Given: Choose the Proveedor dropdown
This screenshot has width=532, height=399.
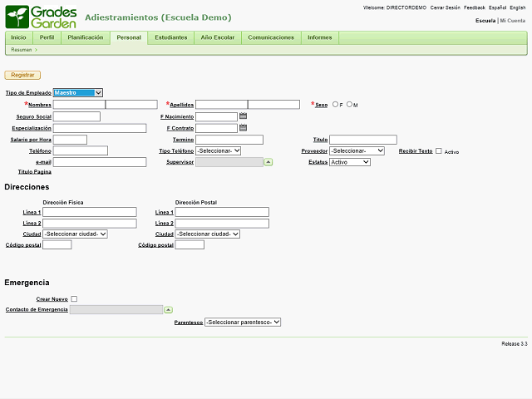Looking at the screenshot, I should coord(357,150).
